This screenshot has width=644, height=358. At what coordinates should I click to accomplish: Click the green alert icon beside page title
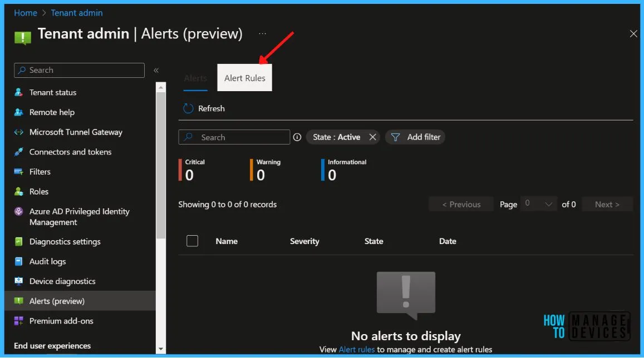coord(23,38)
